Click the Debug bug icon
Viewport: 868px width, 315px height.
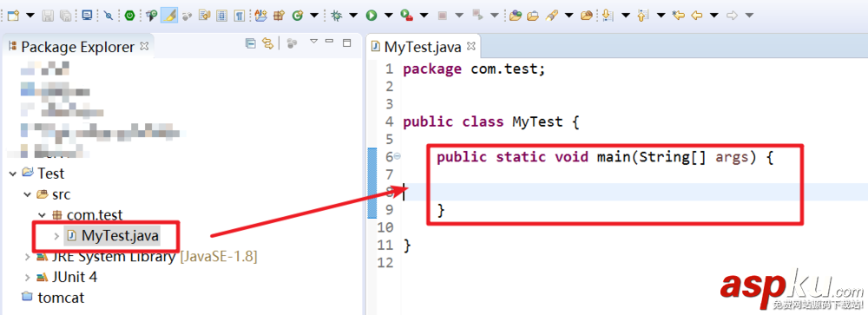pyautogui.click(x=336, y=16)
